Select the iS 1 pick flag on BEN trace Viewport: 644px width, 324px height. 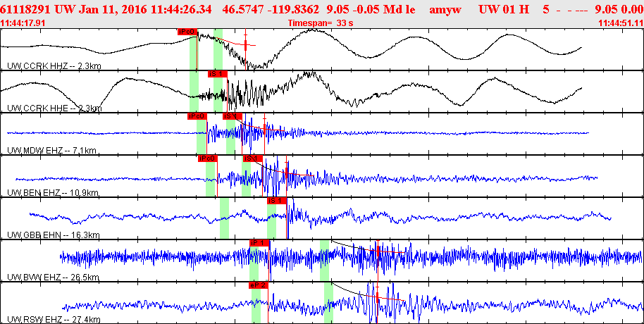252,159
